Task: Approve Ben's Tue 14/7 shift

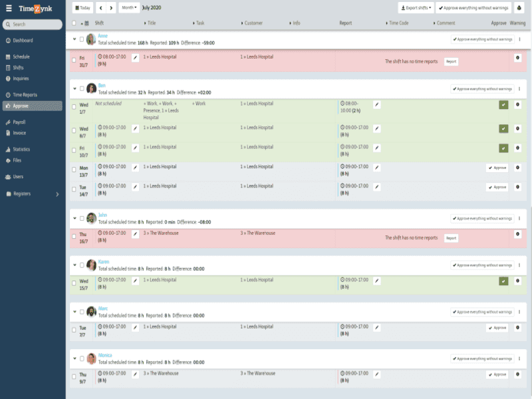Action: [x=497, y=188]
